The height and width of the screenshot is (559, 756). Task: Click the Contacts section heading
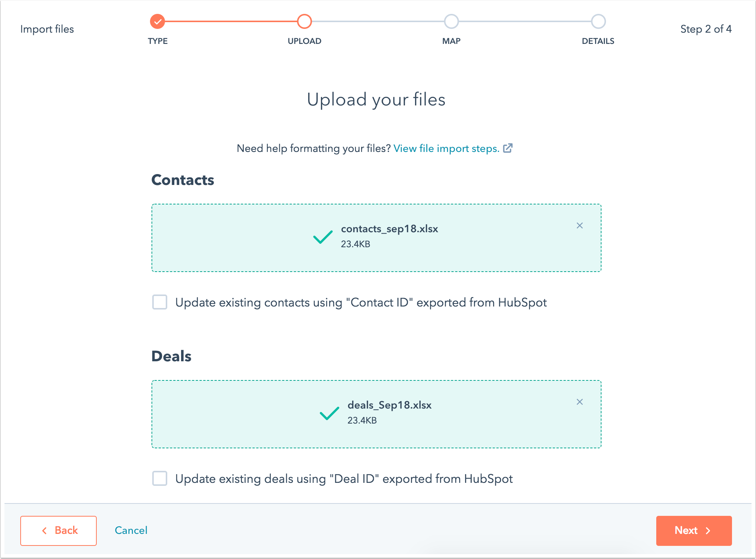[x=183, y=180]
